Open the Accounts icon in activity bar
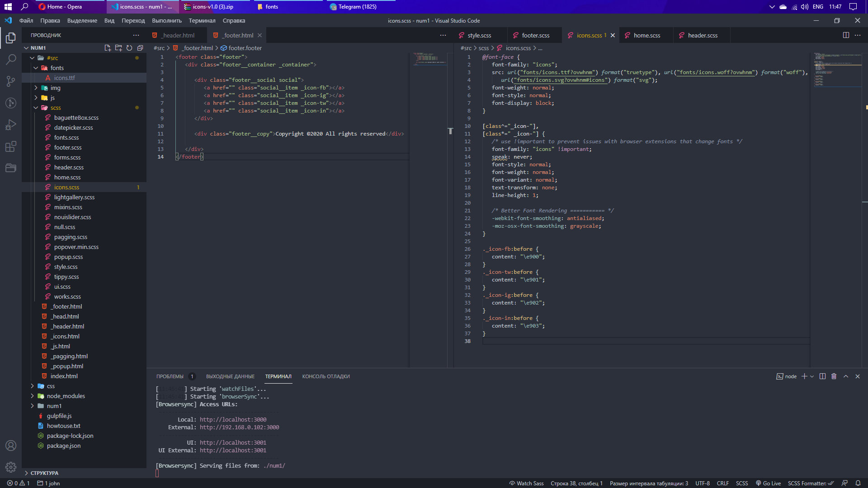 point(11,446)
